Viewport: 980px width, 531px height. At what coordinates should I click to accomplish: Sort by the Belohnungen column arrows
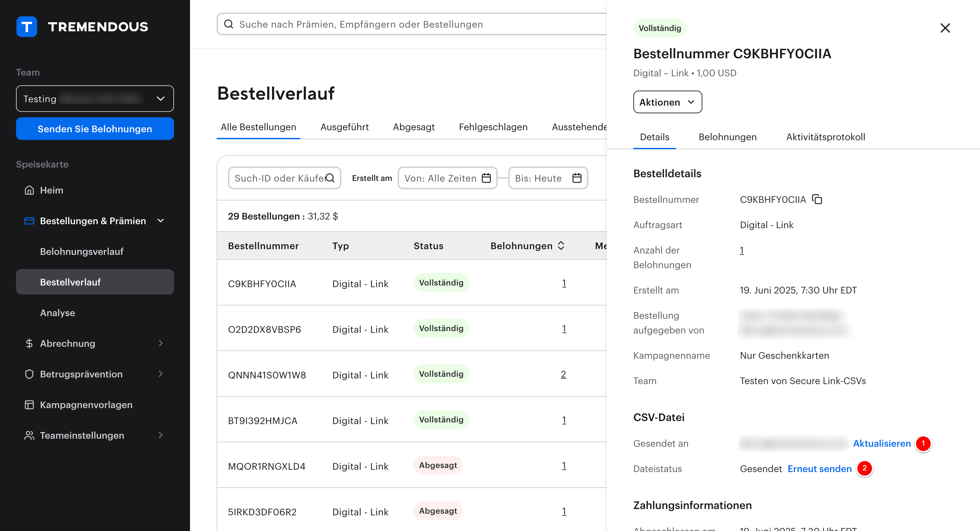click(x=561, y=246)
